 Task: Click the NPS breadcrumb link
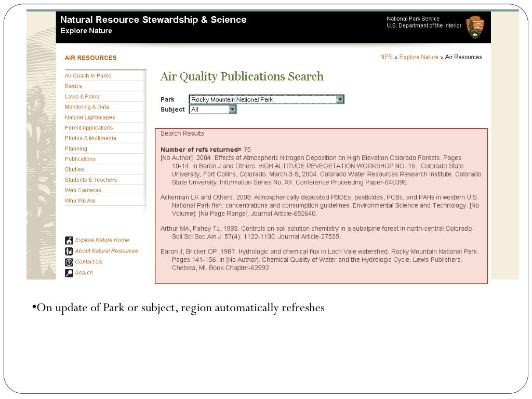(x=386, y=57)
